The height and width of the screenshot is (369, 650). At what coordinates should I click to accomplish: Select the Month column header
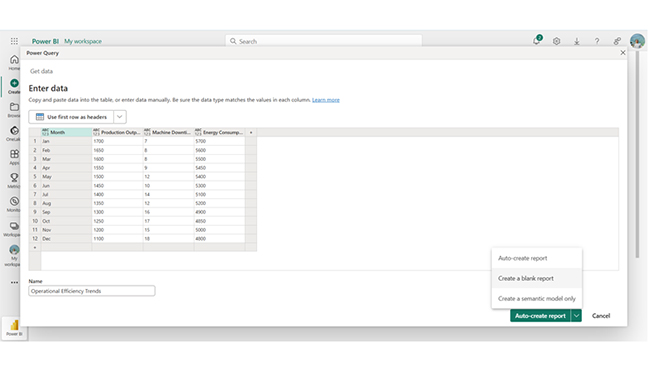pos(66,132)
